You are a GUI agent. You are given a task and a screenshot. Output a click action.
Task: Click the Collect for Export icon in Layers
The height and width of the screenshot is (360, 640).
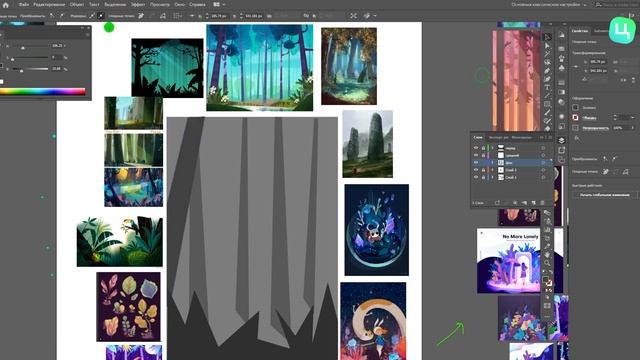[x=497, y=202]
